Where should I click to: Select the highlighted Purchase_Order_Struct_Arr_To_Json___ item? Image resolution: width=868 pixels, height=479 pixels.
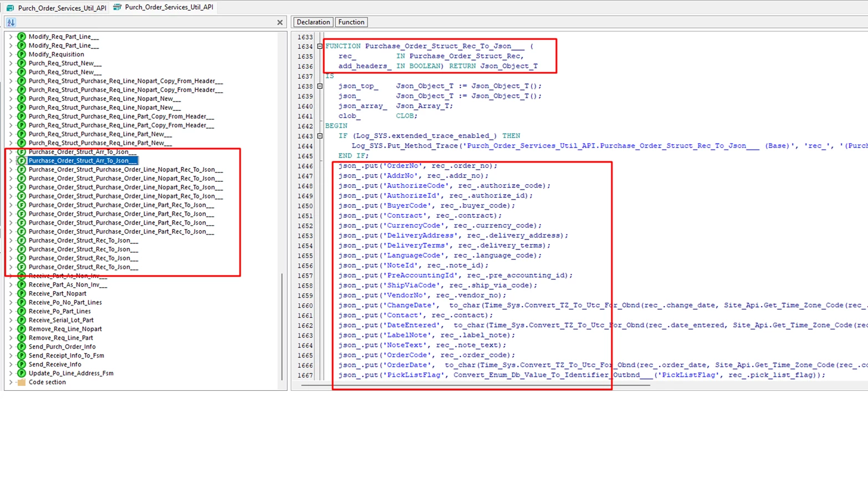click(x=83, y=160)
